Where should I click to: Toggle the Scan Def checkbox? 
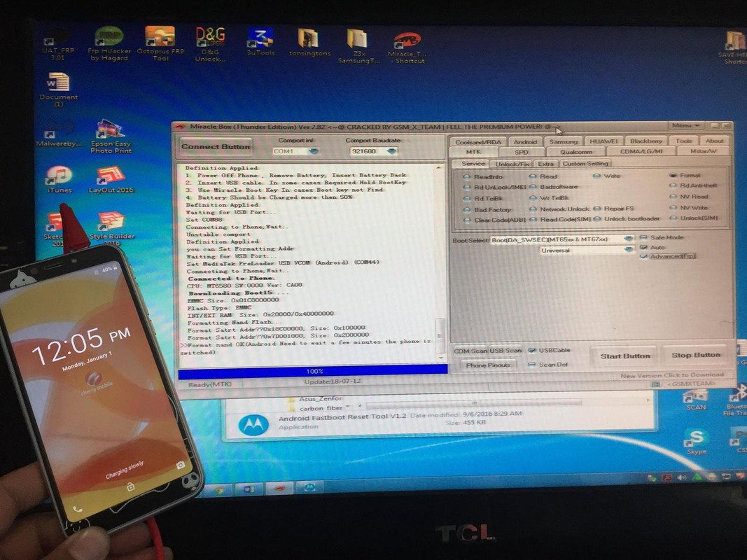click(548, 364)
